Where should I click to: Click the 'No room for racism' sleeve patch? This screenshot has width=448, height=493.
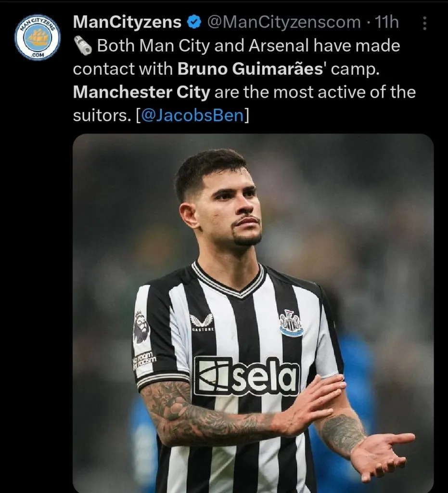(x=143, y=360)
